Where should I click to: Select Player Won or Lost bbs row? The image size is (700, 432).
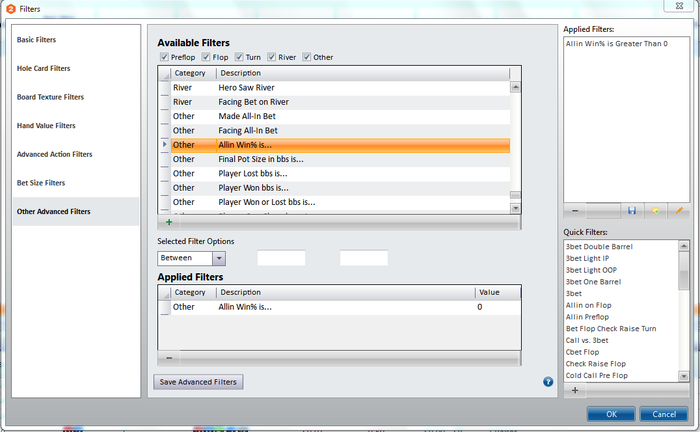pyautogui.click(x=340, y=202)
